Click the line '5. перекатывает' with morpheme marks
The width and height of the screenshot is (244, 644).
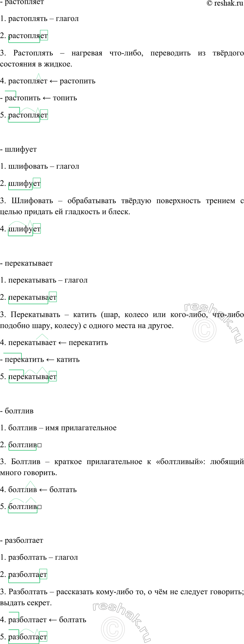(28, 376)
